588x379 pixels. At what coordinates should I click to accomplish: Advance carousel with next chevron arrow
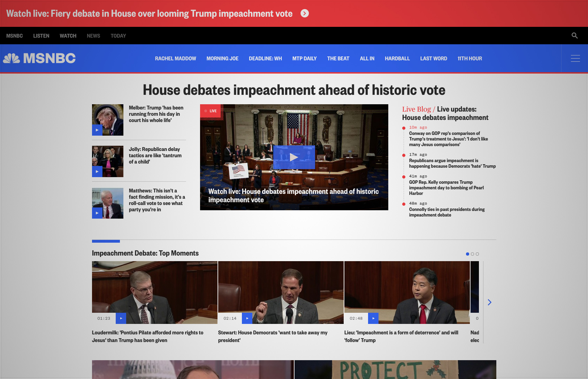[489, 302]
